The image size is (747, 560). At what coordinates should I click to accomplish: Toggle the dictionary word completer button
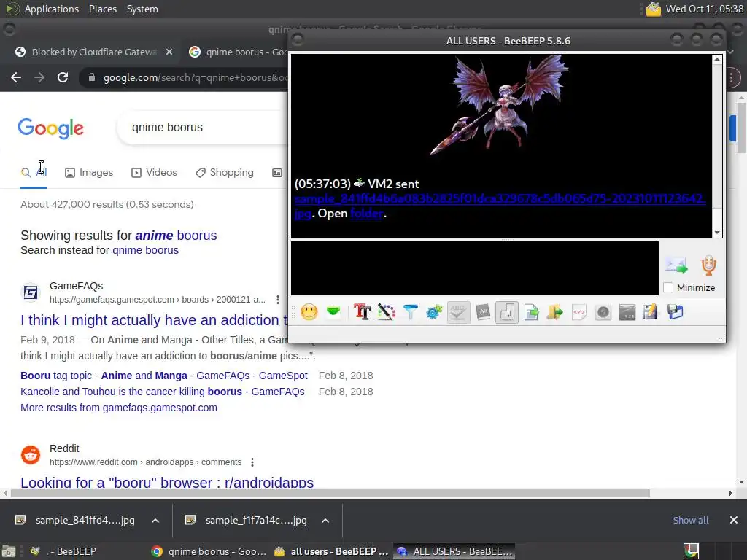click(483, 312)
